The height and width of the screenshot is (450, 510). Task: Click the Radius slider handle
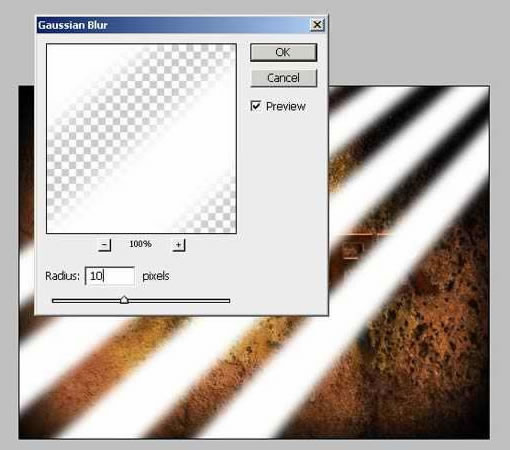click(x=124, y=300)
